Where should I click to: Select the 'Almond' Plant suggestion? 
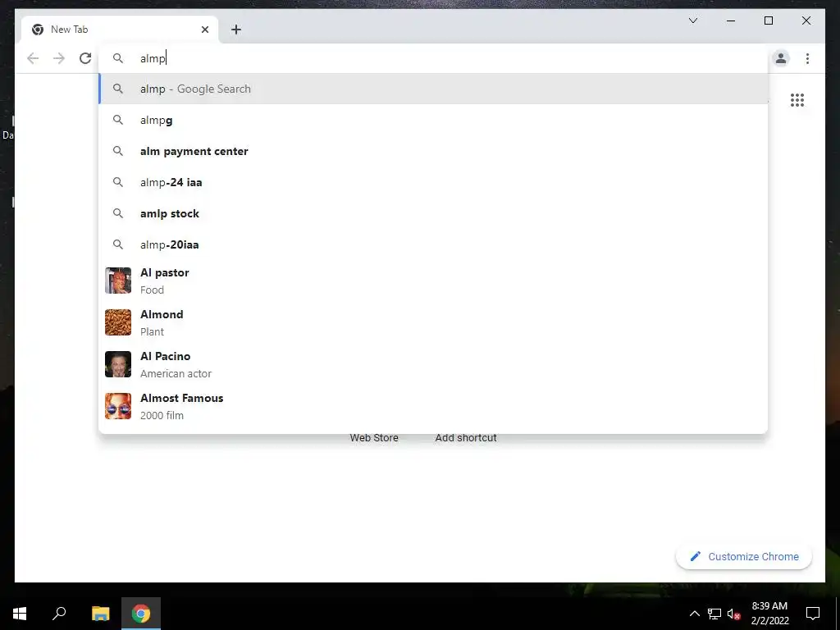(433, 322)
